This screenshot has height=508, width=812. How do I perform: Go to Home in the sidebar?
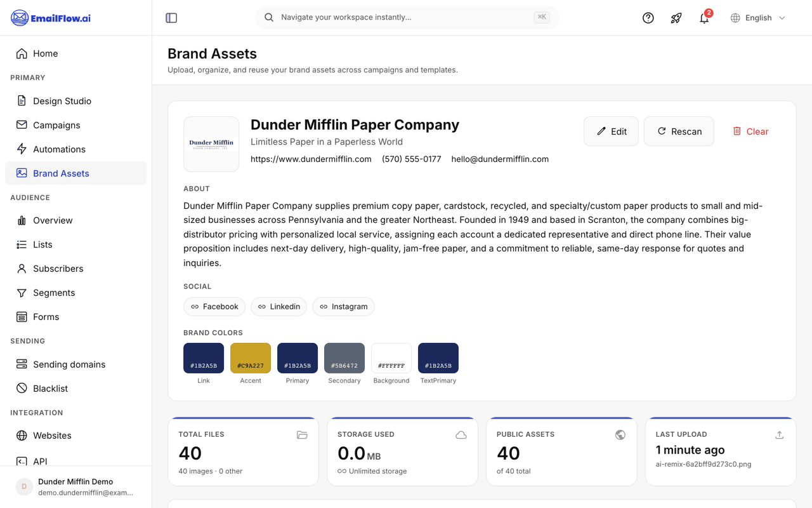point(76,53)
